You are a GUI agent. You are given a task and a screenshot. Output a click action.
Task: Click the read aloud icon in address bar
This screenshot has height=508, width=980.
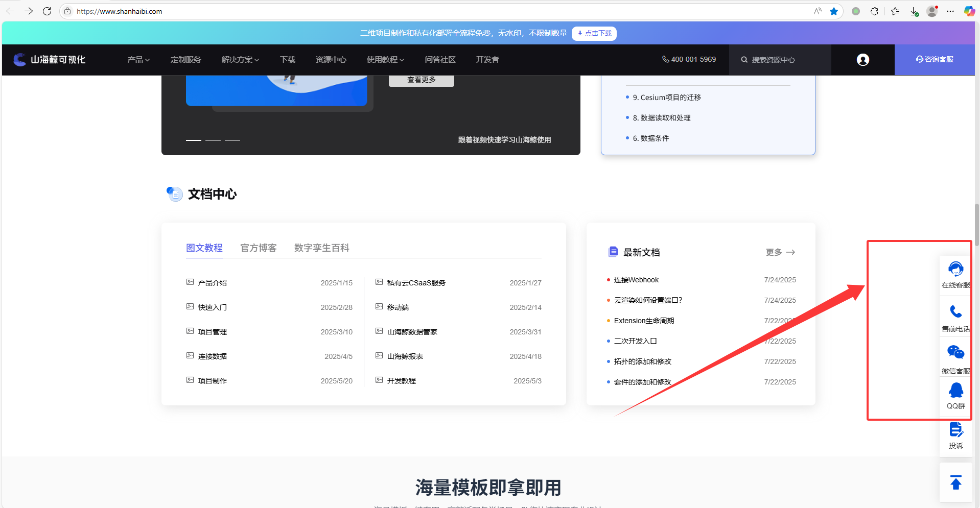tap(818, 11)
